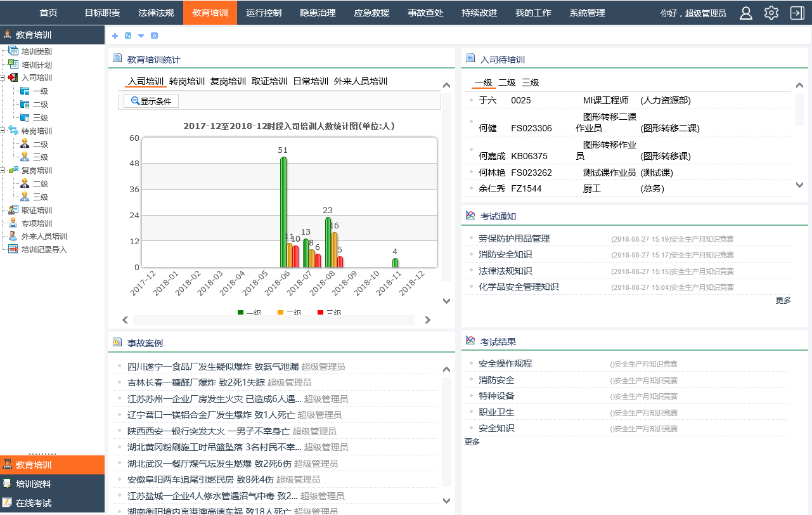Click the 考试通知 chart panel icon
Viewport: 812px width, 515px height.
[x=470, y=216]
